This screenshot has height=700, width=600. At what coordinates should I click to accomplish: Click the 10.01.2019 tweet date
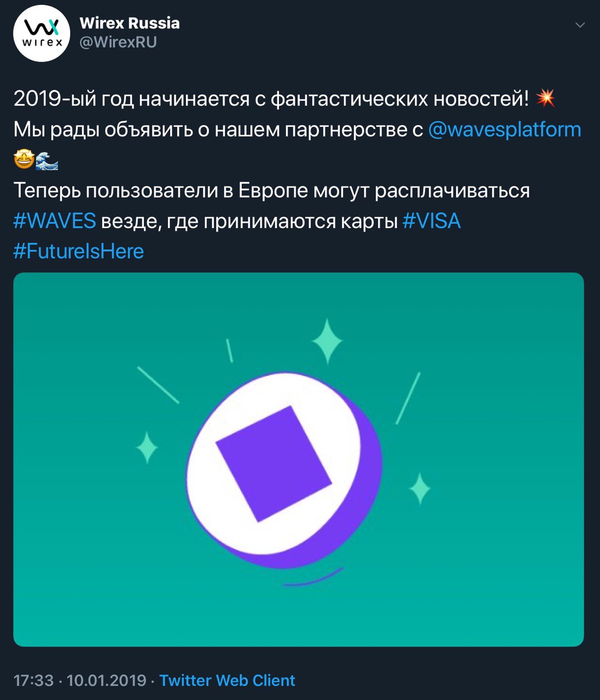(106, 680)
